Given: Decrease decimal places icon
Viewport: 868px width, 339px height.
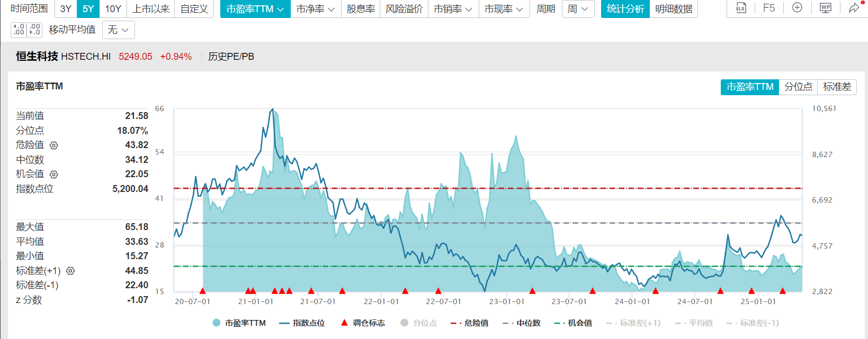Looking at the screenshot, I should pyautogui.click(x=34, y=30).
